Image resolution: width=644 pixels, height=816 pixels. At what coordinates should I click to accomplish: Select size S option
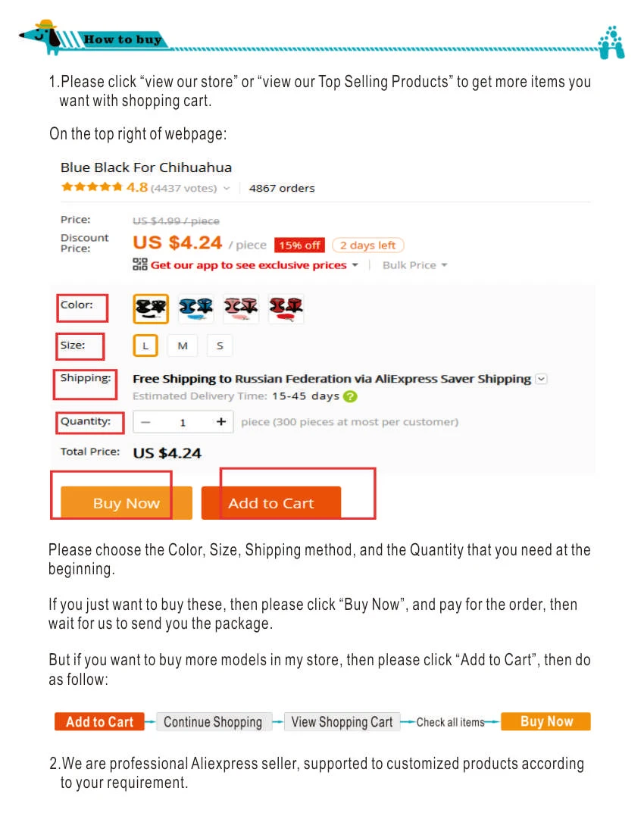[220, 345]
